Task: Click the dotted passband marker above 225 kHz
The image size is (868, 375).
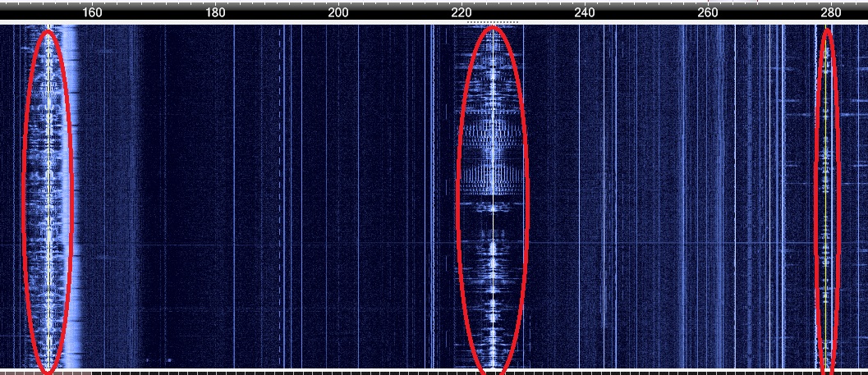Action: click(493, 22)
